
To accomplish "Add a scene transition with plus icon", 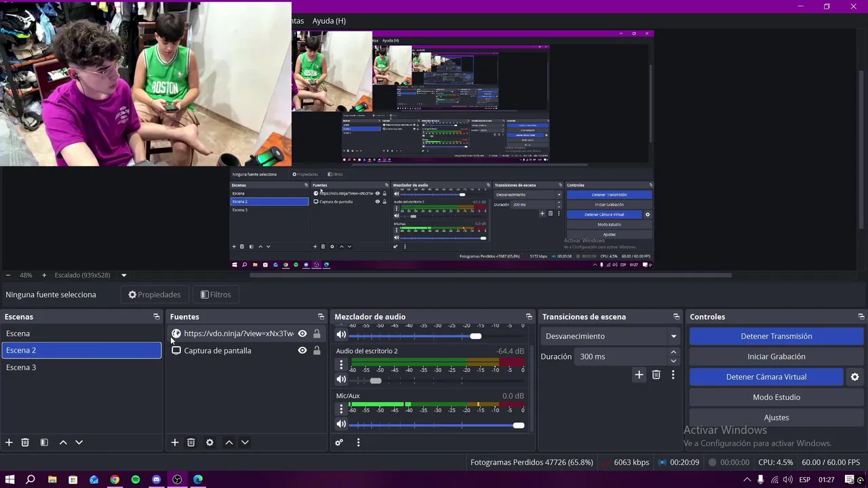I will [639, 375].
